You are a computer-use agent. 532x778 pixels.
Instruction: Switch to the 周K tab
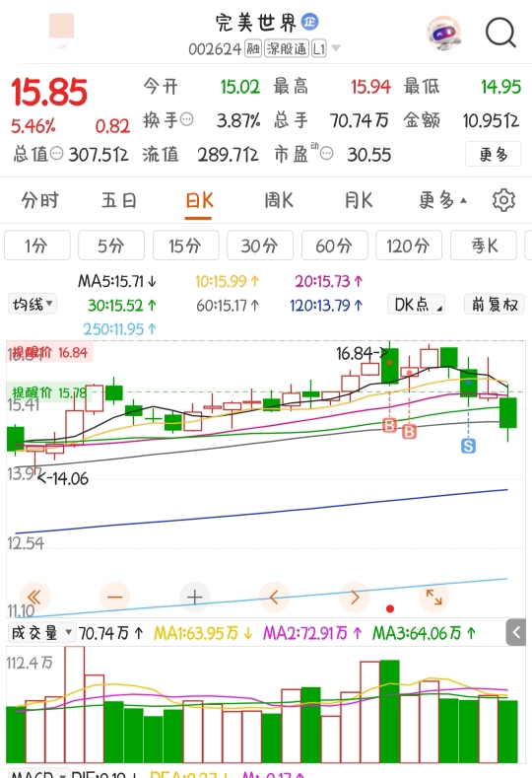(x=279, y=200)
